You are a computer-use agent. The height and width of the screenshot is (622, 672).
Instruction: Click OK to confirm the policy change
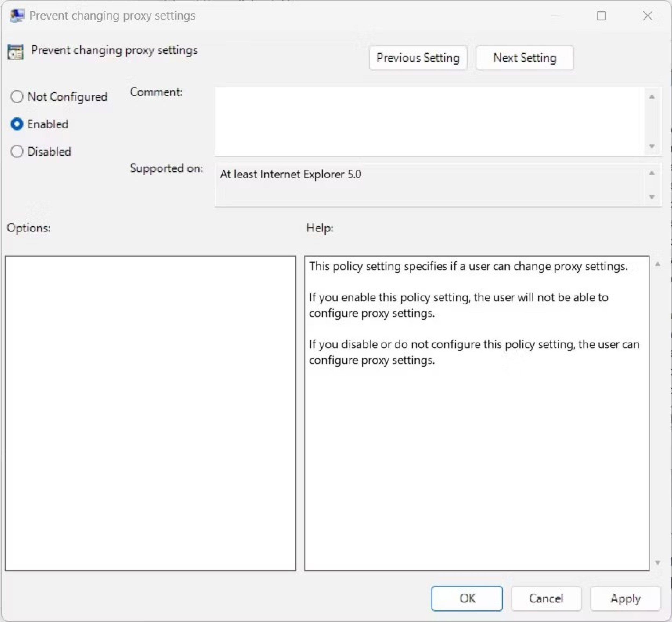point(467,598)
